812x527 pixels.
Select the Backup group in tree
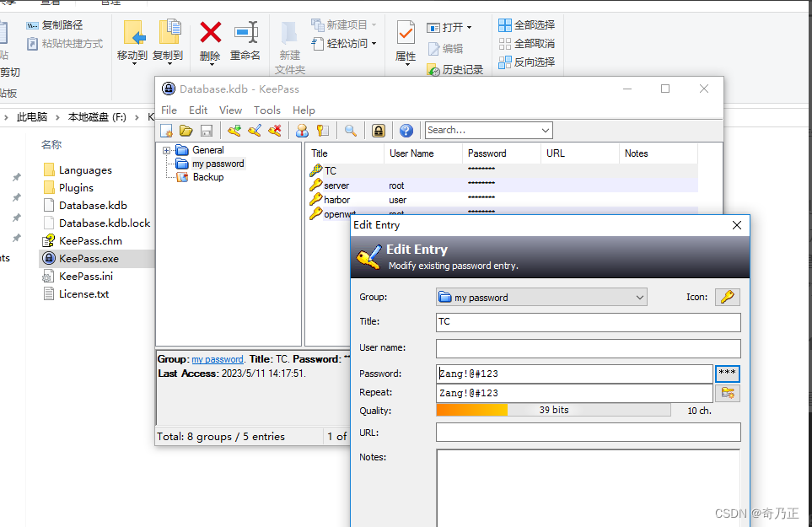tap(208, 177)
